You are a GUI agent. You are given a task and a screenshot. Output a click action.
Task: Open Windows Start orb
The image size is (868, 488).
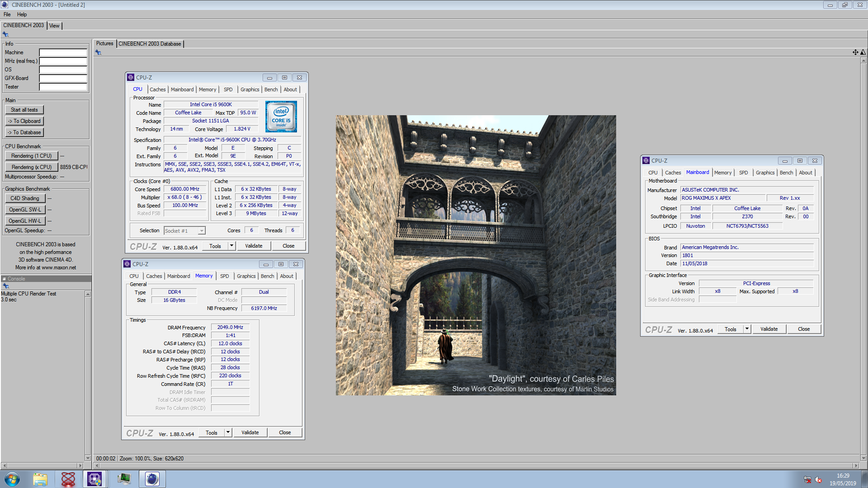point(12,479)
